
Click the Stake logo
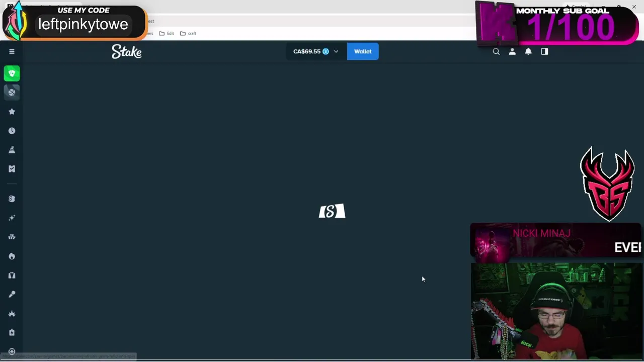pos(126,51)
